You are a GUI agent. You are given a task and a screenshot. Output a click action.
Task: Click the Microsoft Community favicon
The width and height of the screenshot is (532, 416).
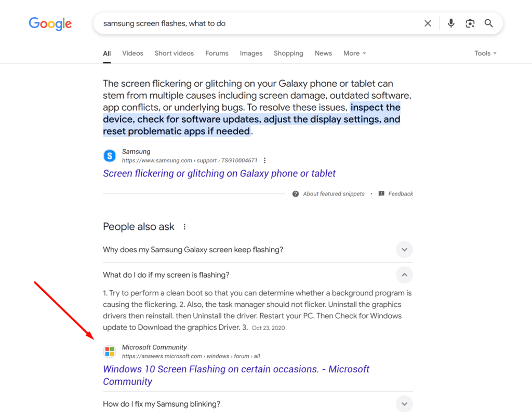[110, 352]
